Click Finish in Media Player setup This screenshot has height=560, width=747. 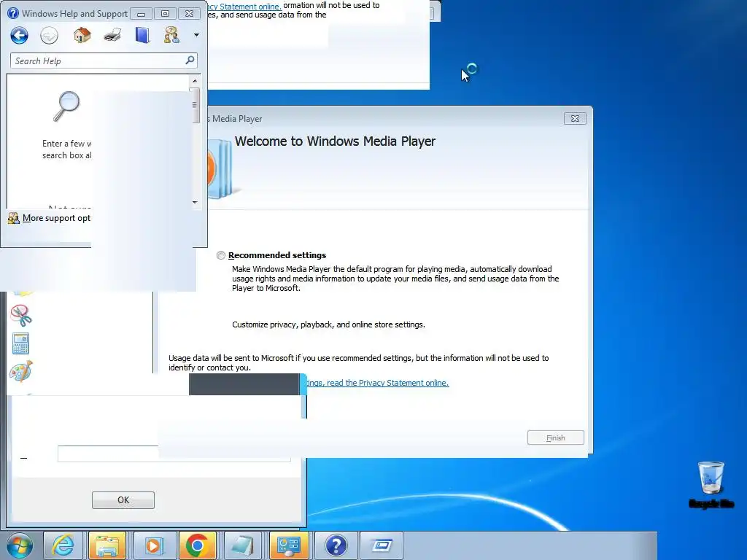pos(555,437)
